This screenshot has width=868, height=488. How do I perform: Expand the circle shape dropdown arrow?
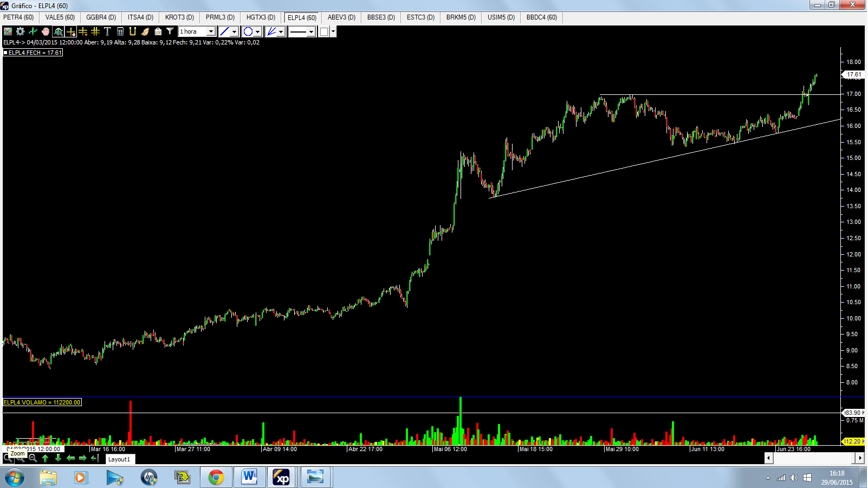pos(258,31)
